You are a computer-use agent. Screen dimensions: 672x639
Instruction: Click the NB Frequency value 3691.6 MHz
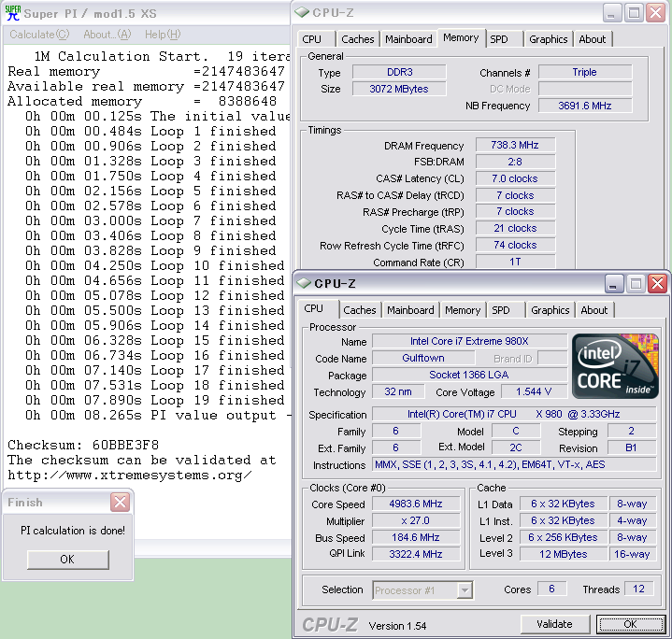click(585, 106)
